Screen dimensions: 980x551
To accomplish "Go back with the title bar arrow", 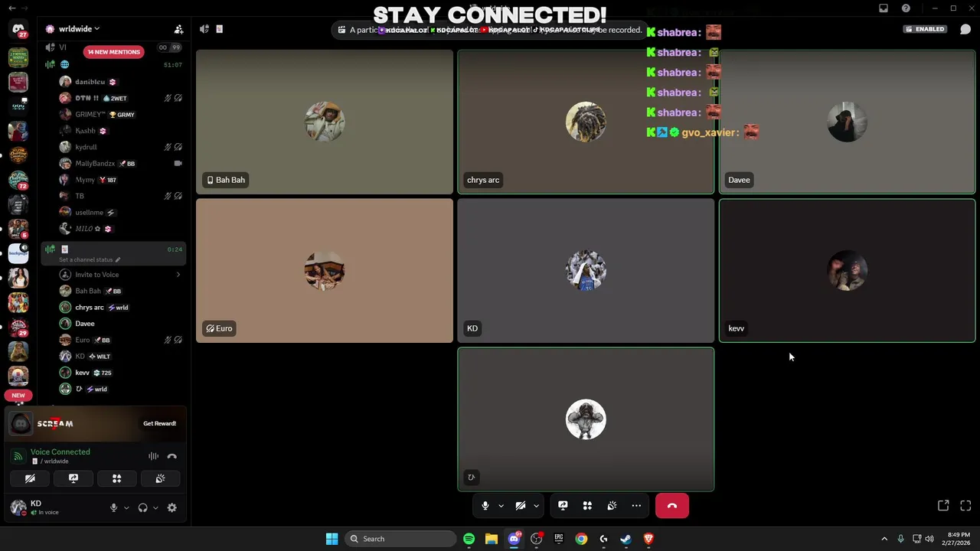I will tap(11, 8).
